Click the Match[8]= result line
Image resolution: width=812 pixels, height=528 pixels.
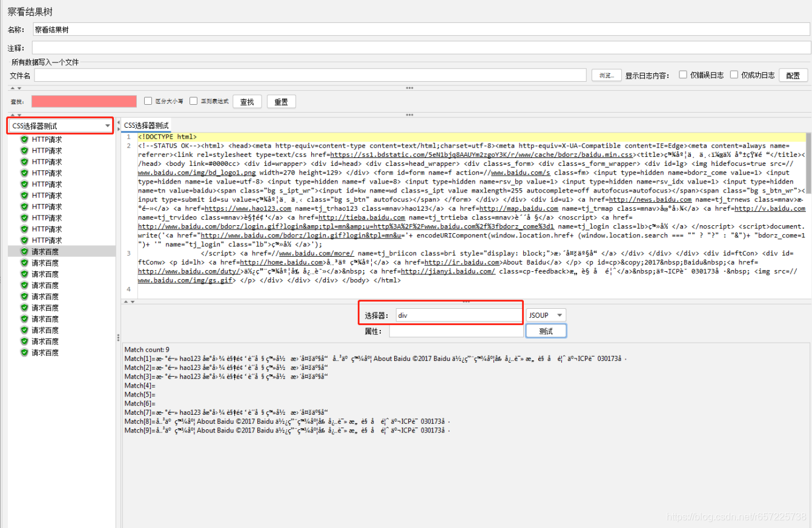point(288,421)
